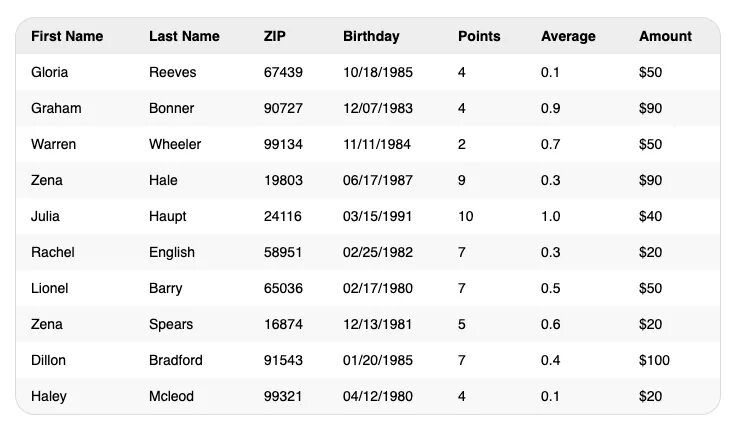Screen dimensions: 737x432
Task: Click birthday 06/17/1987 in Hale row
Action: (377, 180)
